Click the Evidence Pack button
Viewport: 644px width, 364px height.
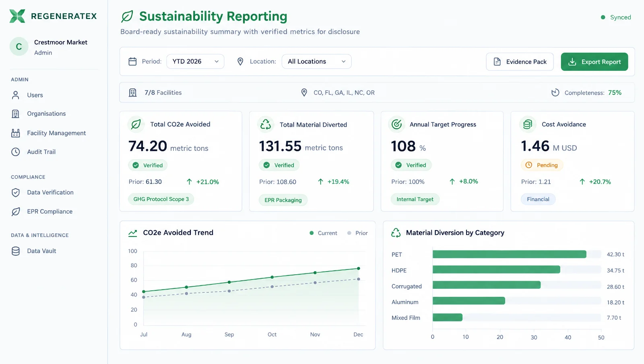point(520,62)
